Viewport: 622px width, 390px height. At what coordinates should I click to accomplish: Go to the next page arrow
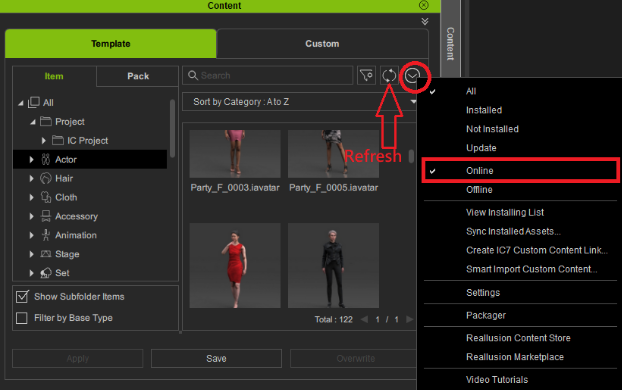[x=409, y=319]
